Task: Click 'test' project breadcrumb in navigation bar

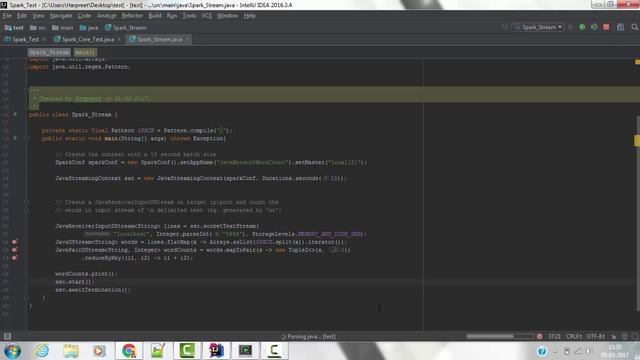Action: point(14,28)
